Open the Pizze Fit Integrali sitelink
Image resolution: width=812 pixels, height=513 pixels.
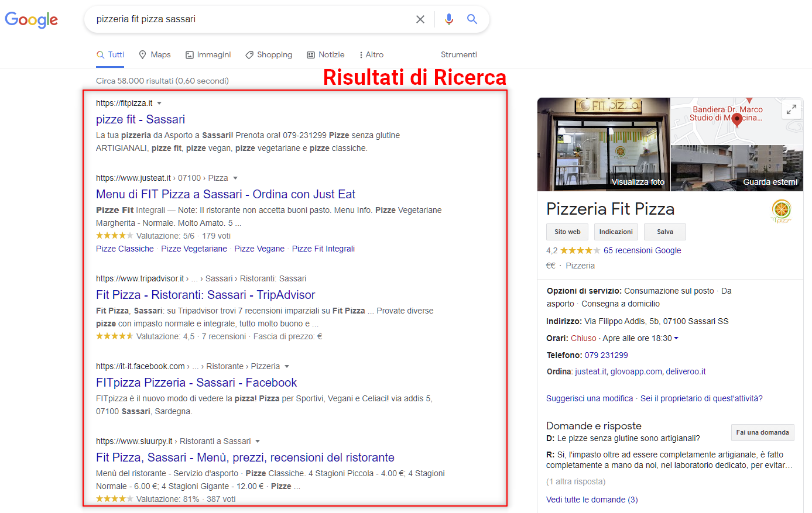323,249
